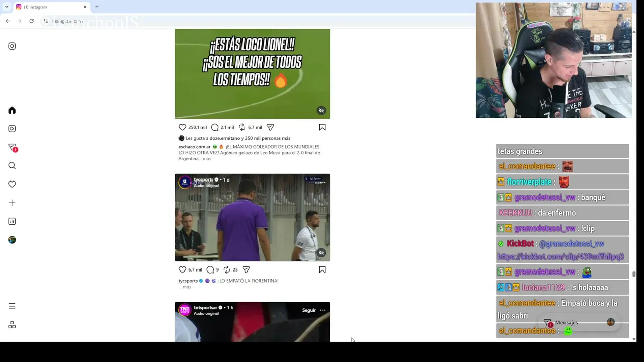Image resolution: width=644 pixels, height=362 pixels.
Task: Open Audio original under tntsportsar header
Action: tap(206, 313)
